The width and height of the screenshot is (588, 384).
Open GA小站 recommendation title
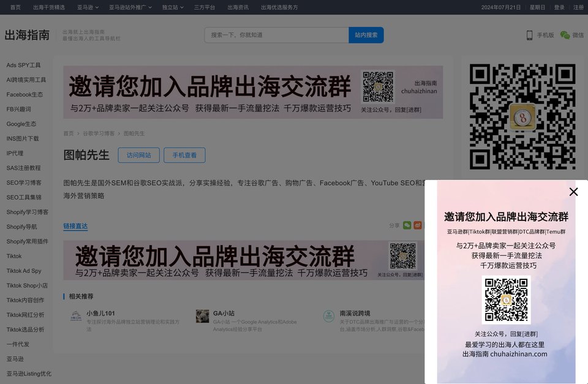tap(224, 313)
